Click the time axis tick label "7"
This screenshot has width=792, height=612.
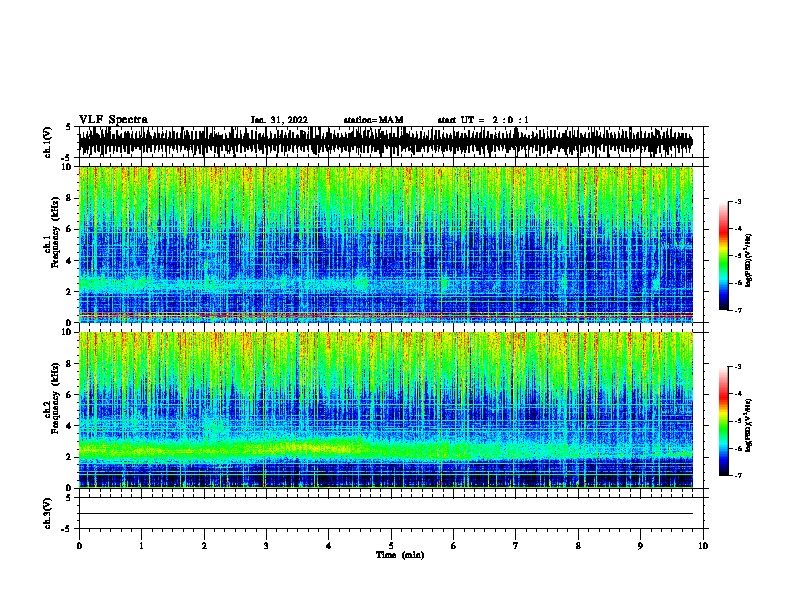click(x=516, y=545)
